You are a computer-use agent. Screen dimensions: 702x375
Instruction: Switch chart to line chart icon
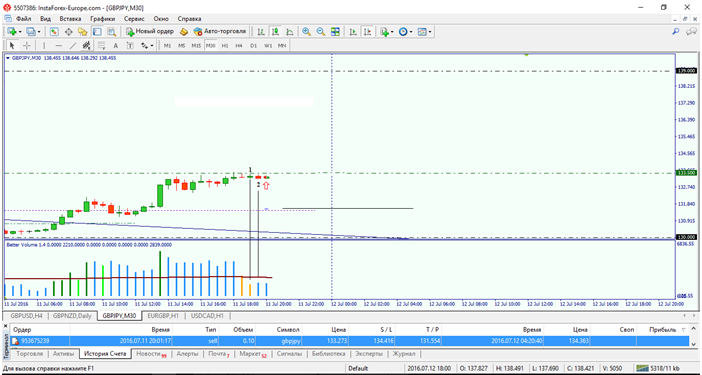(290, 32)
